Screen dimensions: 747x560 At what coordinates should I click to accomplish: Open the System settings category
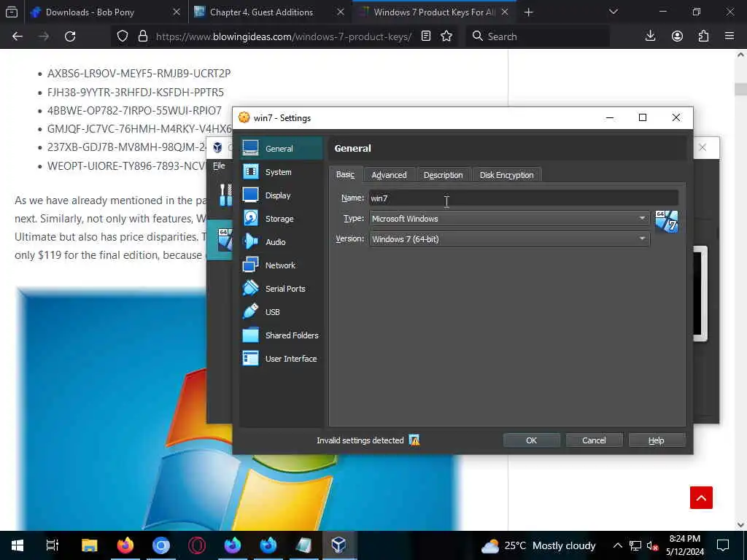click(x=281, y=171)
